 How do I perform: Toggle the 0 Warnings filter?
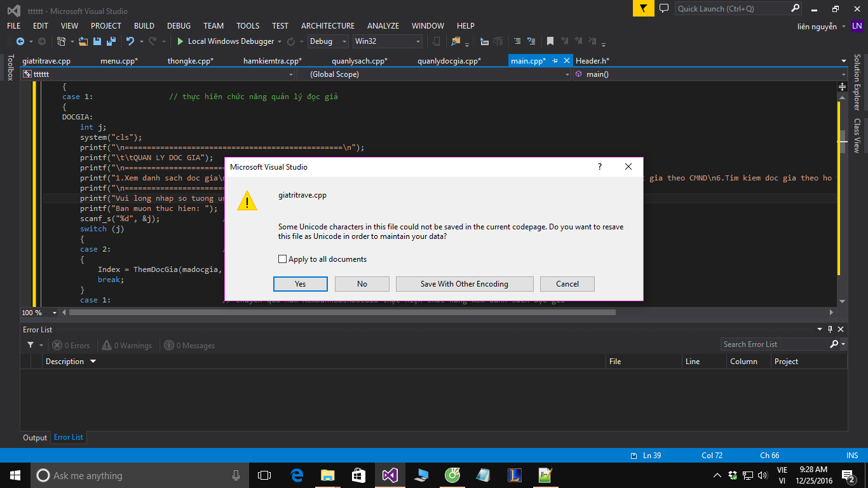click(127, 346)
